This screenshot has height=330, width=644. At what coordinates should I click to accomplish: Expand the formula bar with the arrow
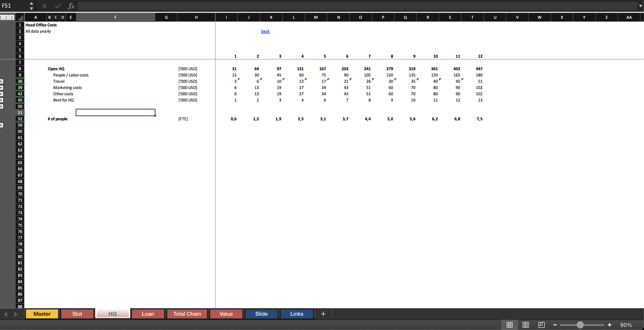(x=640, y=6)
